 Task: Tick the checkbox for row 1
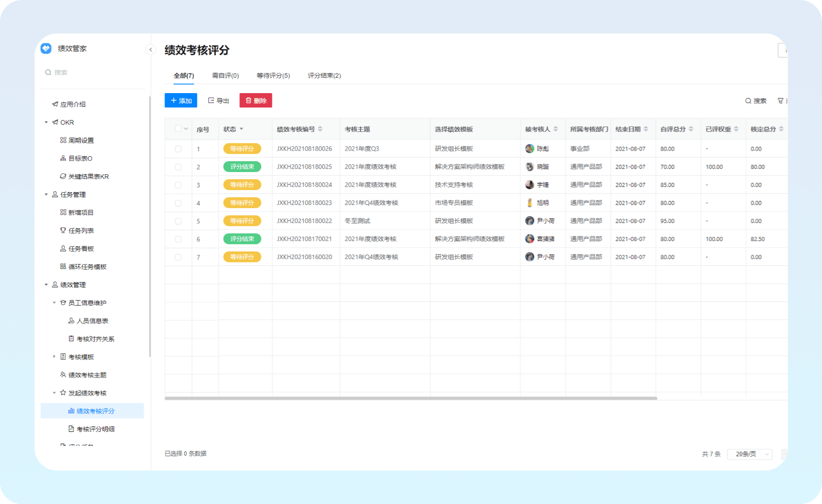178,149
